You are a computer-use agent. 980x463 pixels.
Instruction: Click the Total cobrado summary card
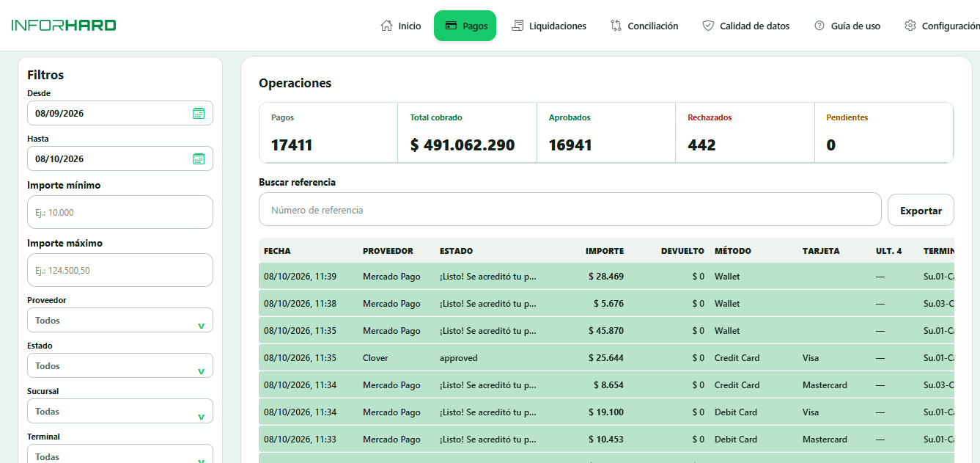pos(467,132)
